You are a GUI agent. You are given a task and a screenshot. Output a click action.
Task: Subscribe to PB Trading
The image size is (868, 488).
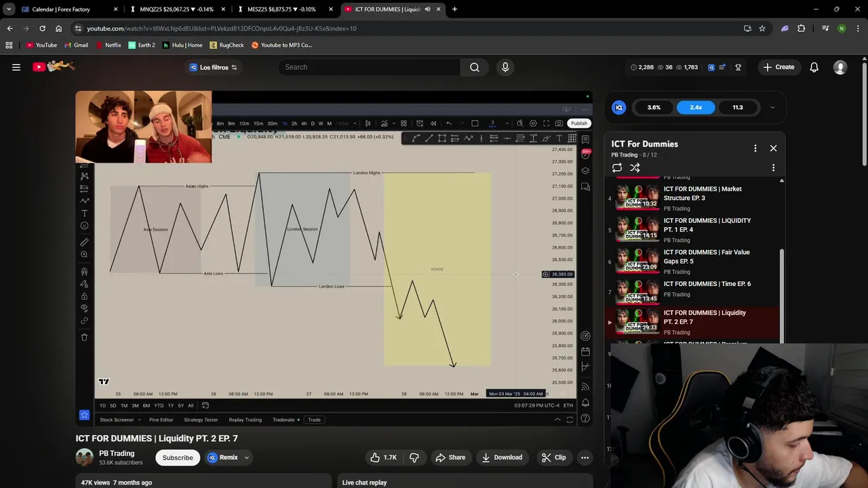[178, 457]
